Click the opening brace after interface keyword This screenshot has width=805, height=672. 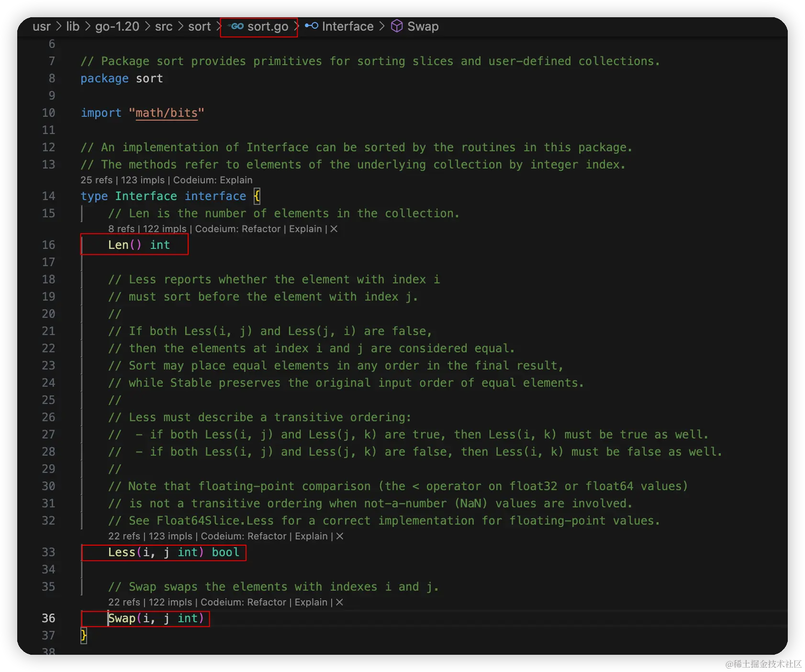coord(257,196)
